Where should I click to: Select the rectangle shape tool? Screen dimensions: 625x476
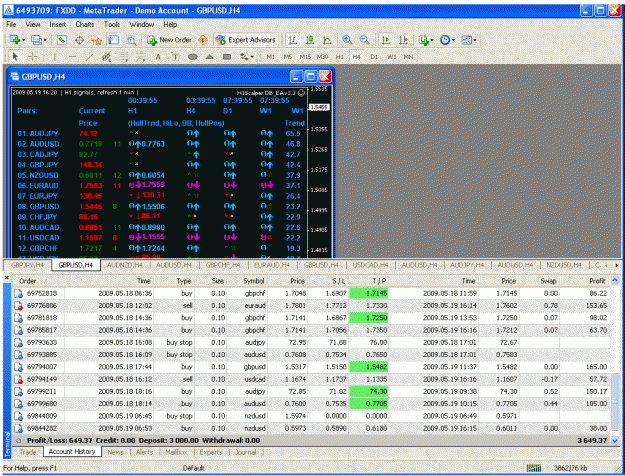pos(227,57)
